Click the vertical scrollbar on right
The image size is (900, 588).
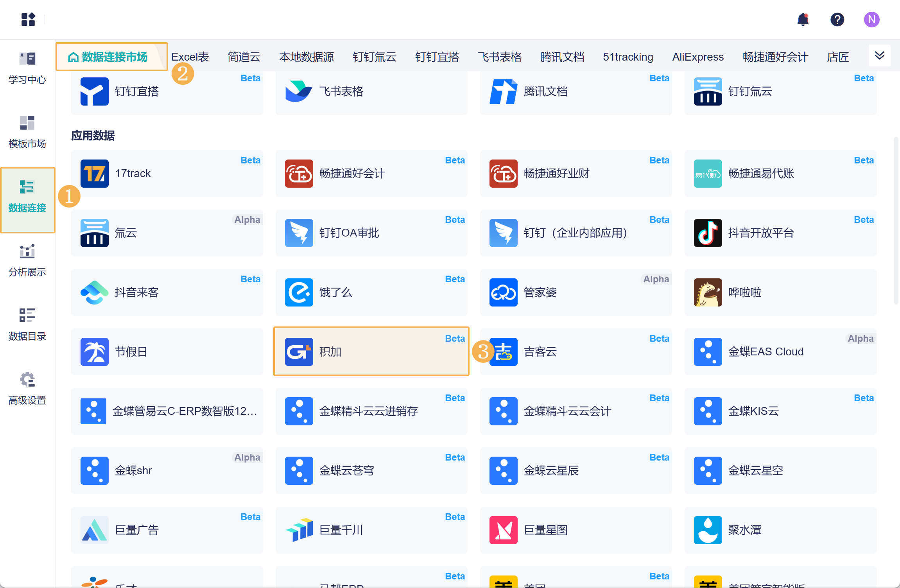(896, 221)
